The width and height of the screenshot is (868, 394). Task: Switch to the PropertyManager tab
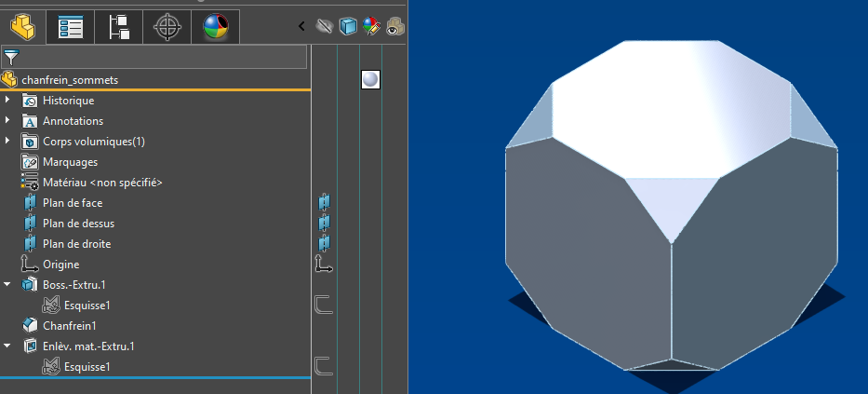pos(71,26)
